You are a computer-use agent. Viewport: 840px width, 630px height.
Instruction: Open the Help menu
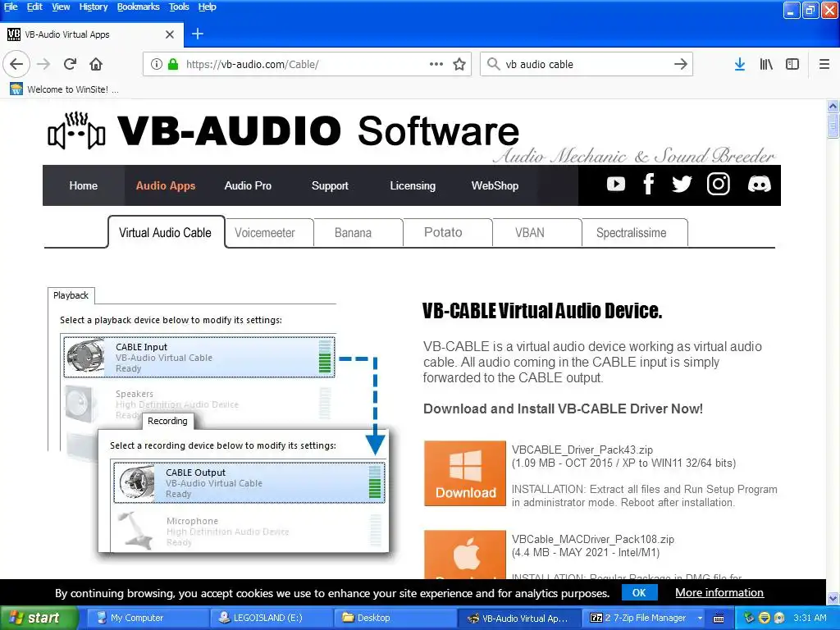click(x=208, y=7)
